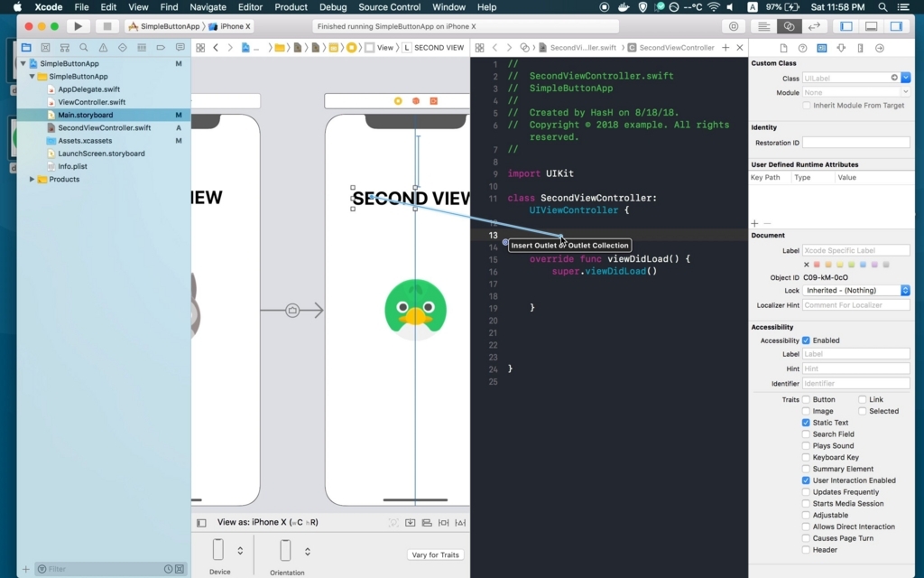The width and height of the screenshot is (924, 578).
Task: Open the Module dropdown
Action: (906, 93)
